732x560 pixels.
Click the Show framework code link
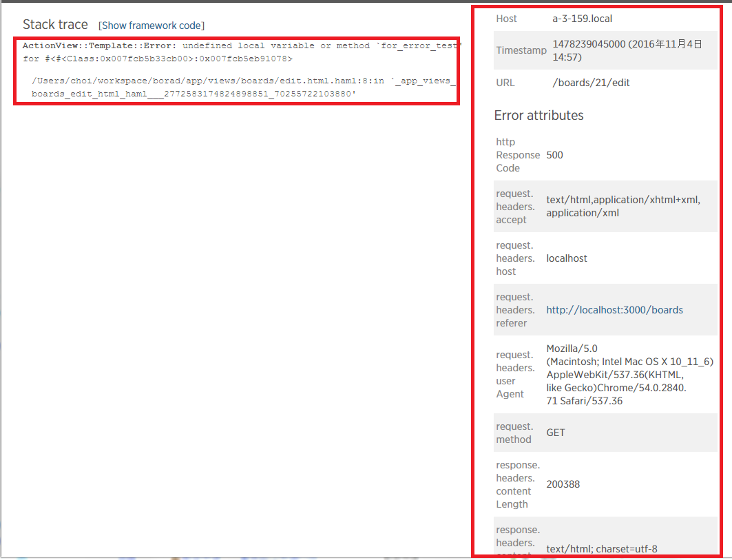pyautogui.click(x=152, y=25)
